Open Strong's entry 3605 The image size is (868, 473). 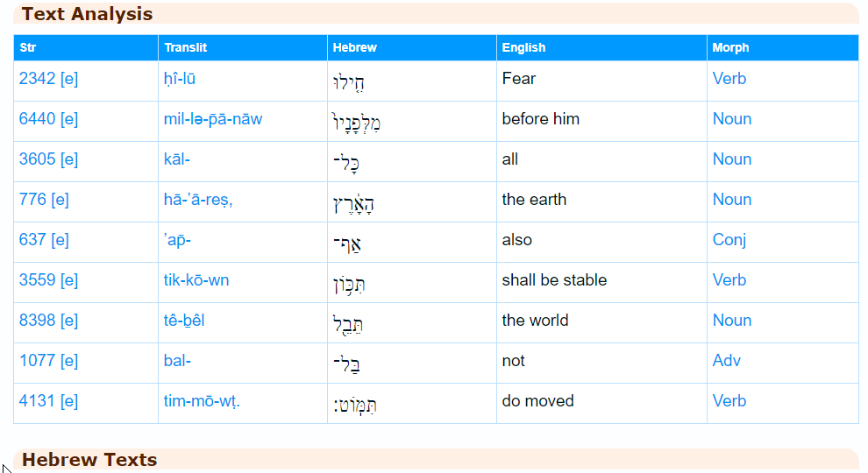point(37,159)
